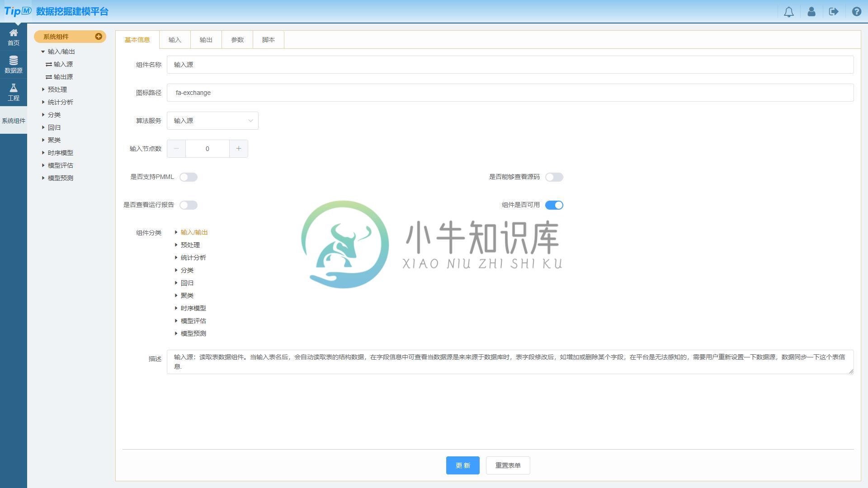Viewport: 868px width, 488px height.
Task: Select 输入/输出 in 组件分类 tree
Action: point(194,232)
